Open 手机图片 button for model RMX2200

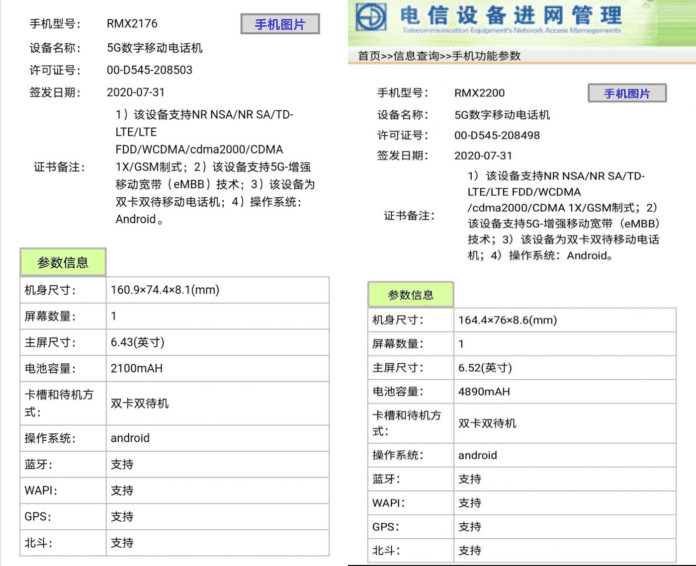click(x=627, y=93)
